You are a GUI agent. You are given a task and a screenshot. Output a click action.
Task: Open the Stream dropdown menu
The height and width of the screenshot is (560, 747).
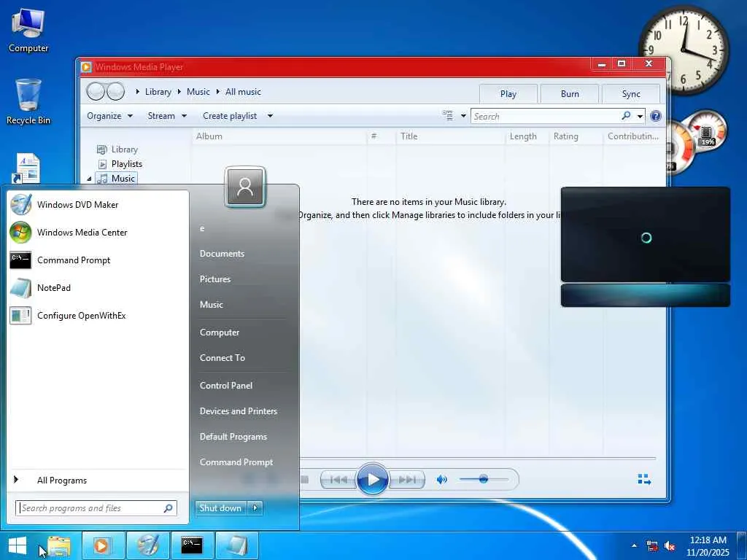(167, 116)
